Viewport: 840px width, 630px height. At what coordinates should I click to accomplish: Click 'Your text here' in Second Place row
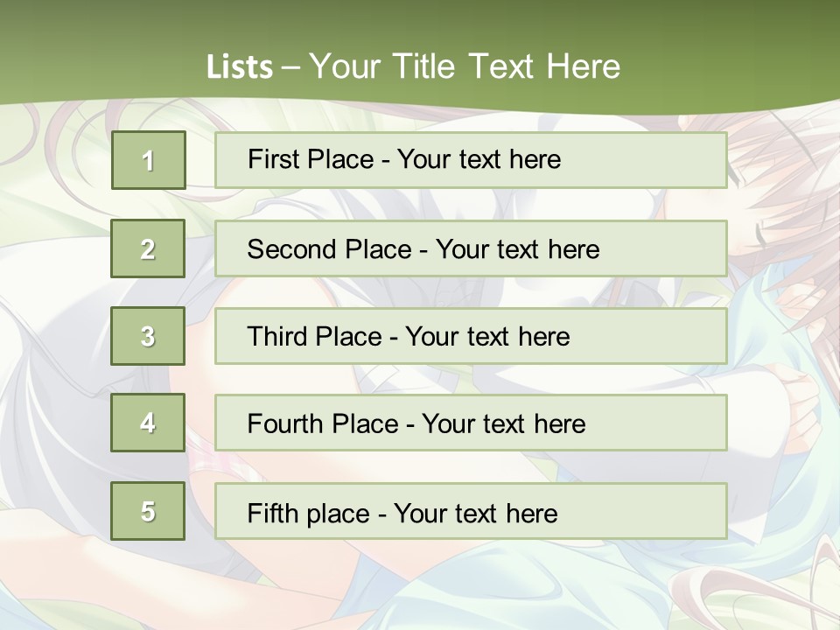pos(518,249)
